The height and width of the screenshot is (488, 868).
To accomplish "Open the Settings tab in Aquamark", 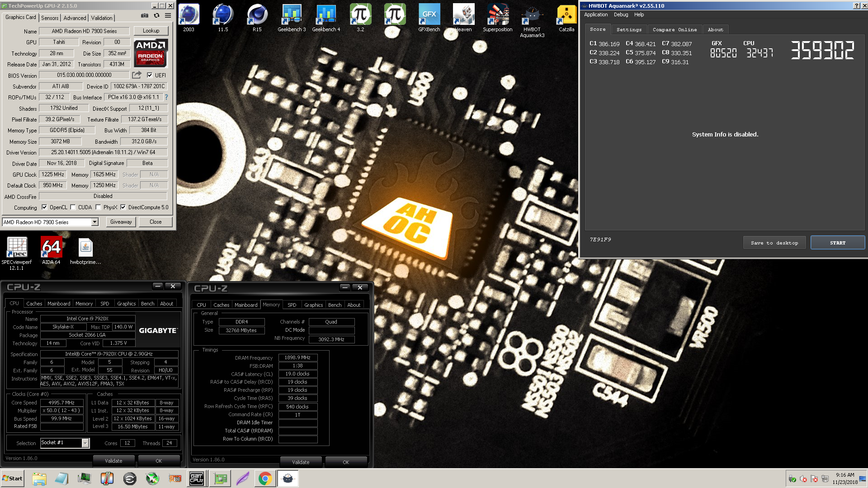I will pyautogui.click(x=629, y=29).
